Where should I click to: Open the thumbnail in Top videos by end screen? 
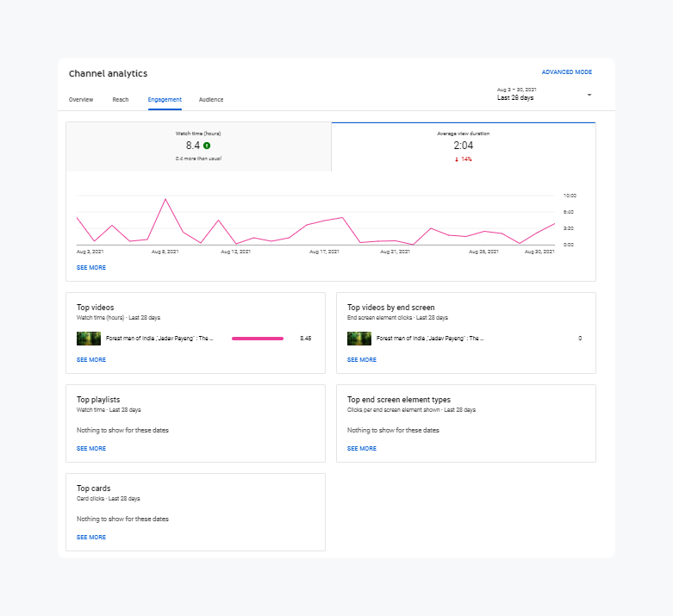[x=359, y=339]
